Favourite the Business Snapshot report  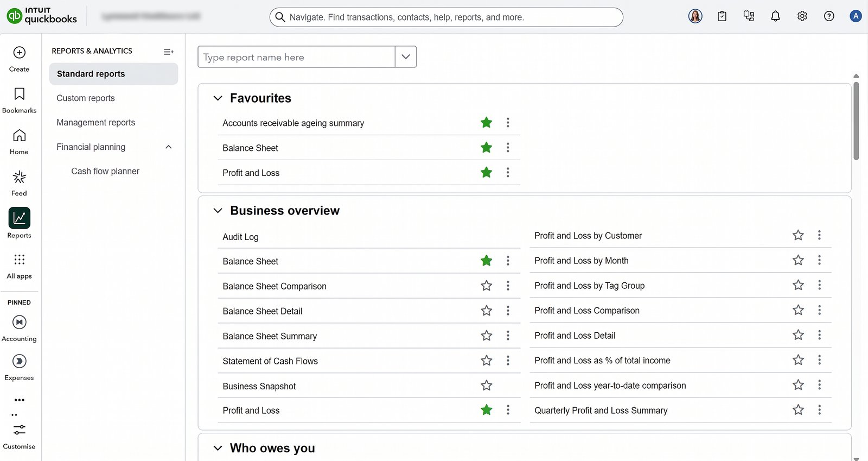tap(487, 386)
